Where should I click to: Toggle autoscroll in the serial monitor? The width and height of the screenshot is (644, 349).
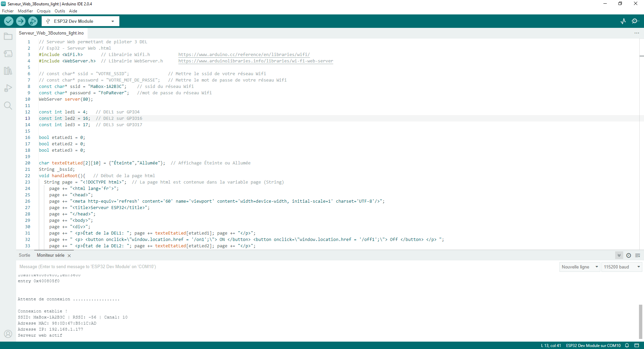coord(619,255)
